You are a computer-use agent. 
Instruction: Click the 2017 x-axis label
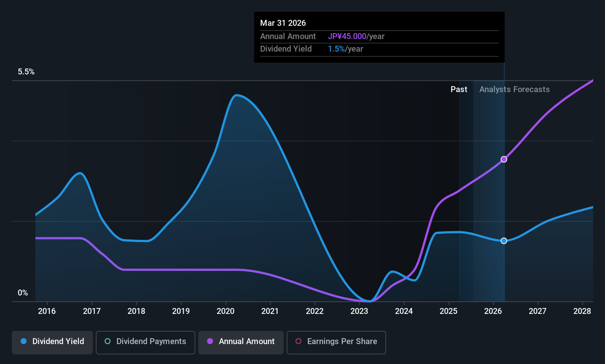coord(92,311)
